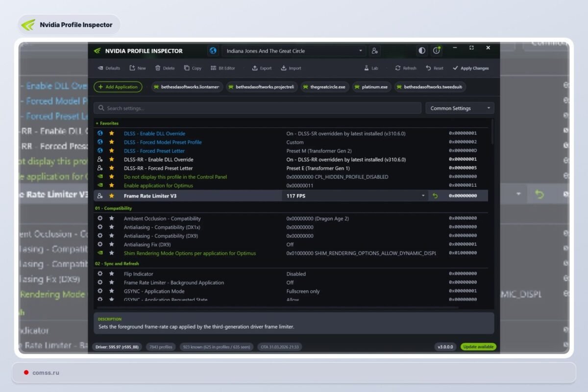The image size is (588, 392).
Task: Open the info icon with green dot
Action: [x=436, y=51]
